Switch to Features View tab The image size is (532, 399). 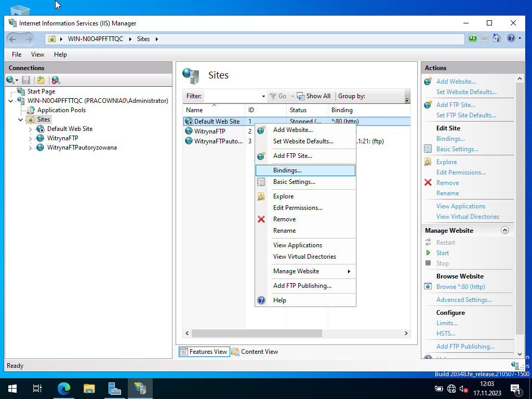click(x=204, y=352)
